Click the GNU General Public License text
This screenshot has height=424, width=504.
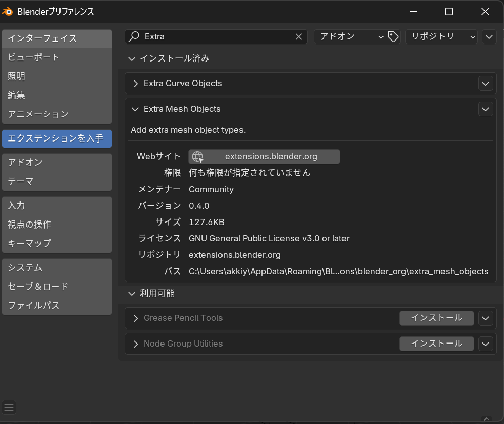269,238
